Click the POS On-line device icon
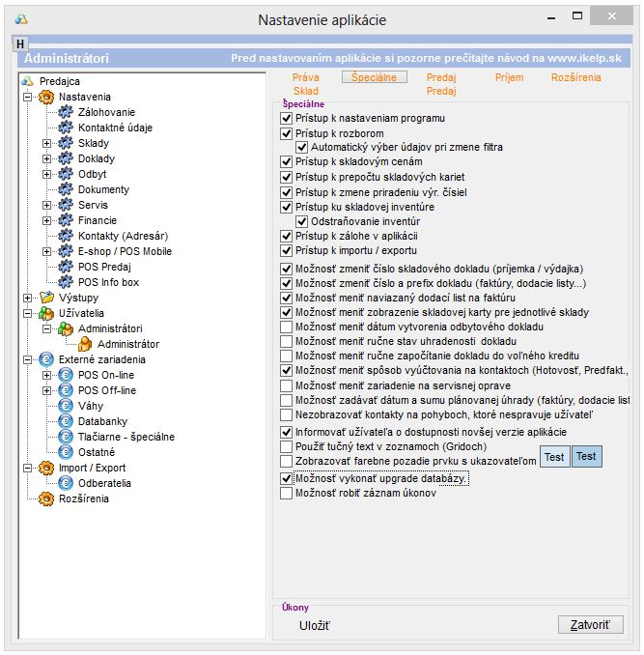This screenshot has height=655, width=644. coord(66,376)
